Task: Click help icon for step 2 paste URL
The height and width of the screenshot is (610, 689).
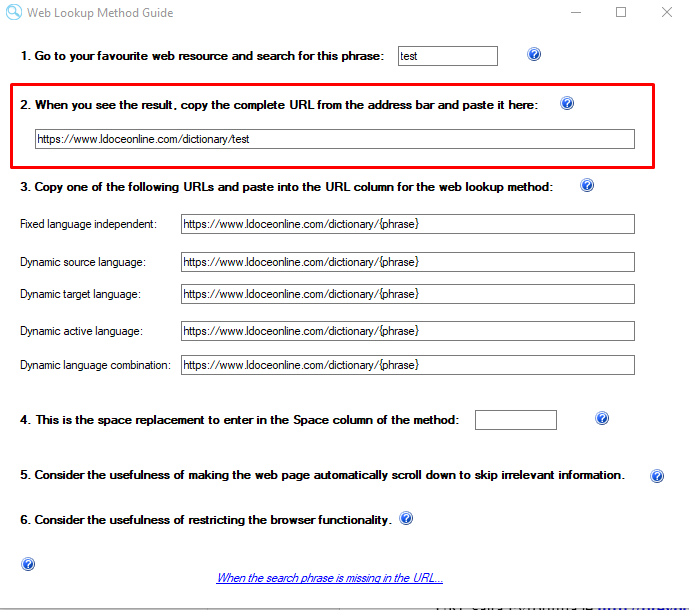Action: (x=567, y=103)
